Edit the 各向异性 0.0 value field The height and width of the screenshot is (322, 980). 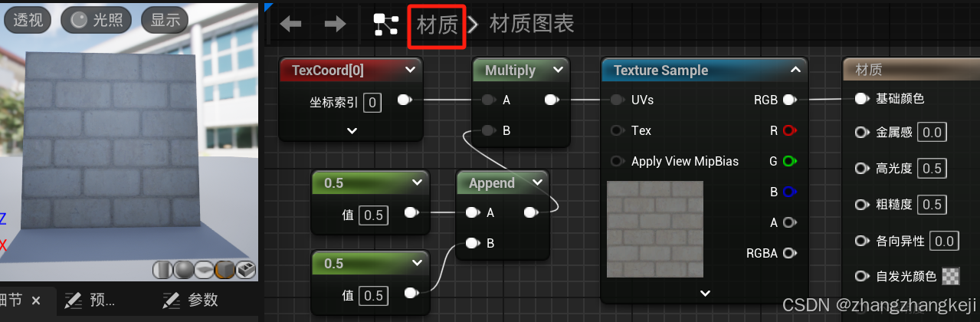pyautogui.click(x=944, y=242)
